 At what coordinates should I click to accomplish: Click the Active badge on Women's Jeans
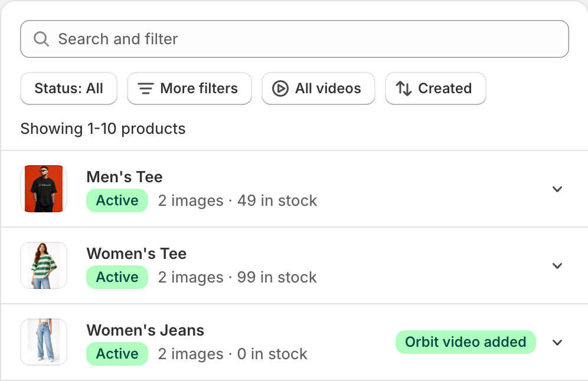pos(117,354)
